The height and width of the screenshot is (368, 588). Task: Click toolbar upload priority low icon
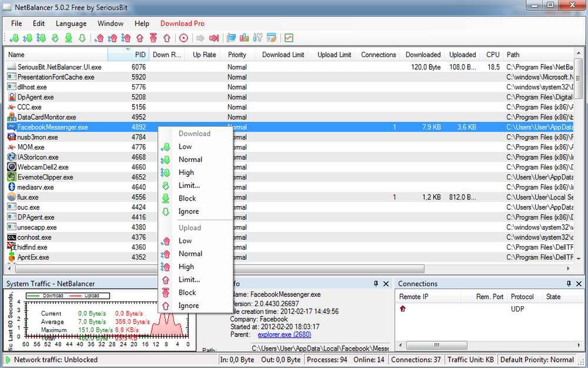point(99,38)
